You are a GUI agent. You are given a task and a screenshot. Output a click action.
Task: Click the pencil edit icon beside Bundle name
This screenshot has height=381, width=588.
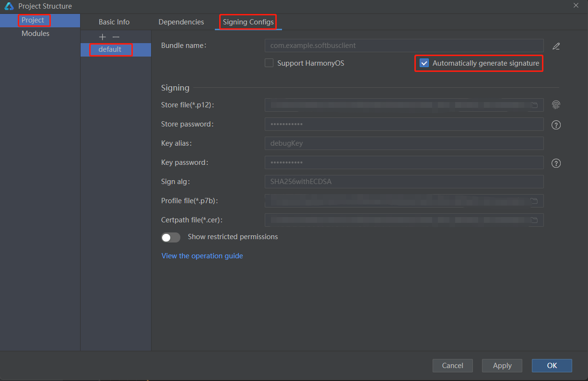point(556,46)
